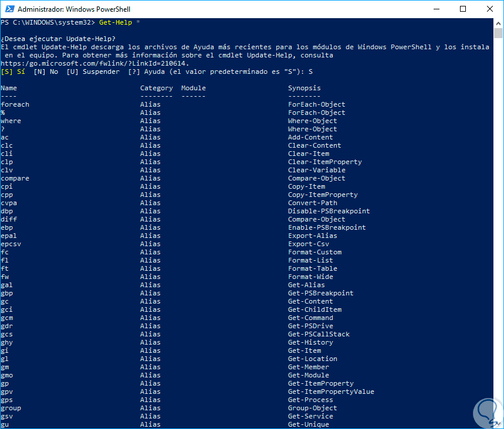Click the Get-Service synopsis
Viewport: 504px width, 429px height.
click(310, 416)
